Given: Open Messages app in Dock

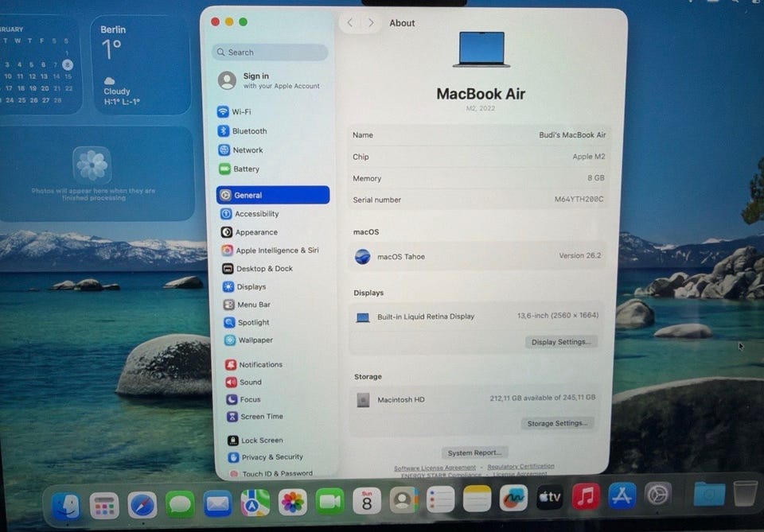Looking at the screenshot, I should [180, 504].
